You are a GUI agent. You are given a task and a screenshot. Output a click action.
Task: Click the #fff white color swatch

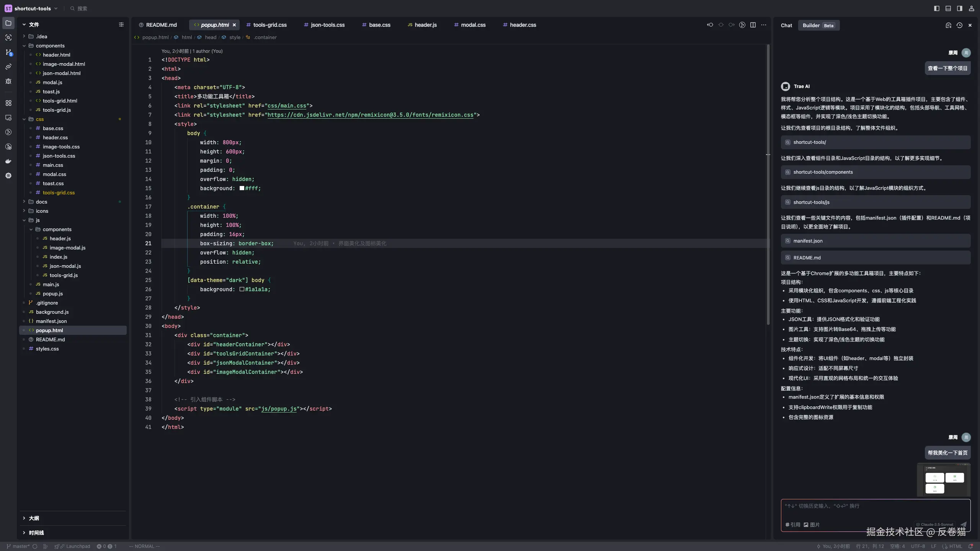(242, 188)
